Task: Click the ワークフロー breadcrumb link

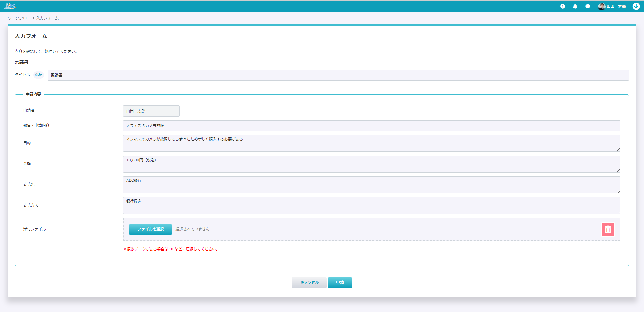Action: coord(19,18)
